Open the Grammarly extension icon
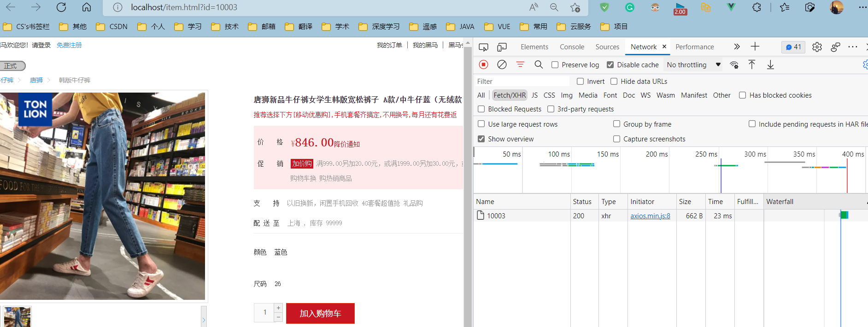The image size is (868, 327). coord(630,7)
